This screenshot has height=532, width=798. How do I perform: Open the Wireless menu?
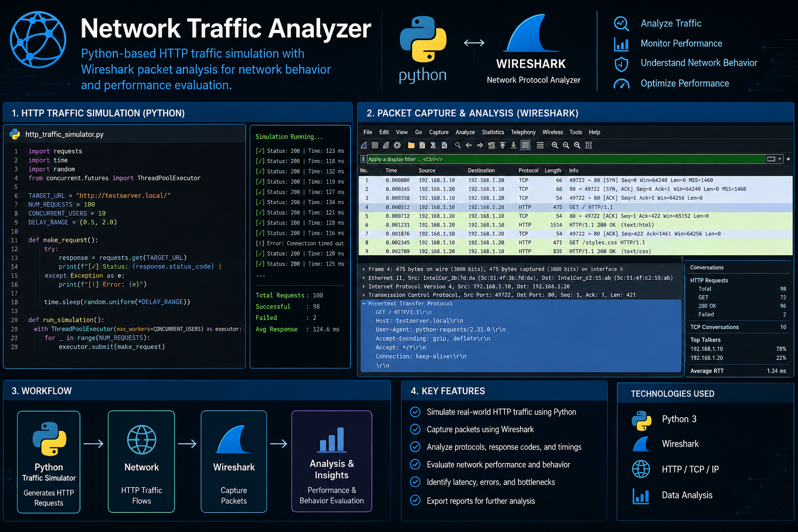coord(552,132)
